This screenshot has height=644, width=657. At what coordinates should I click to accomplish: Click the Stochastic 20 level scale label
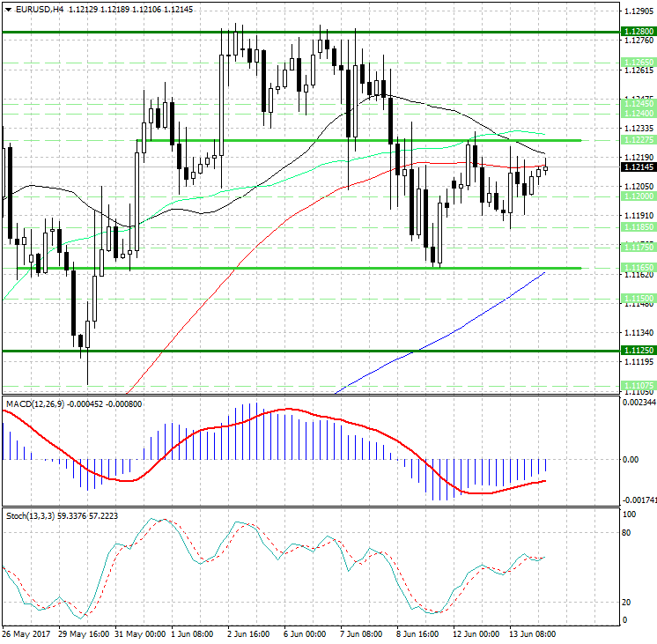pyautogui.click(x=626, y=603)
